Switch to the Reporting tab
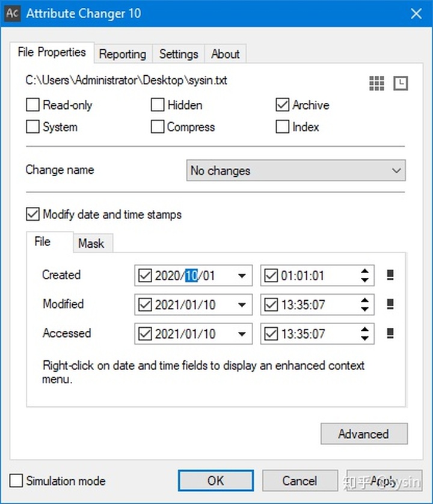Viewport: 433px width, 504px height. 123,54
